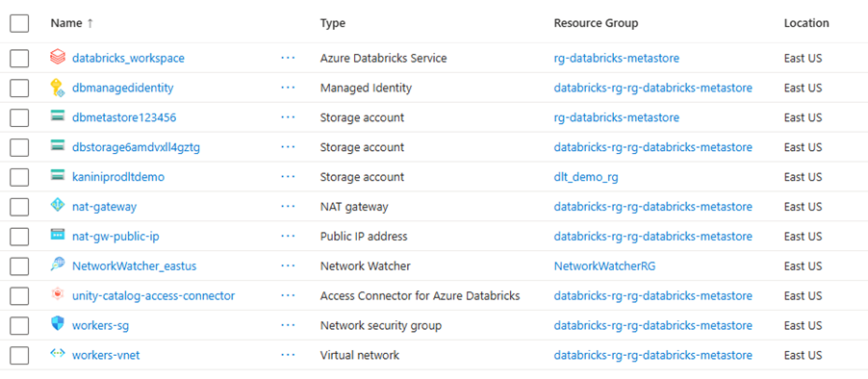Click the dbmetastore123456 storage icon
Image resolution: width=868 pixels, height=379 pixels.
(58, 116)
